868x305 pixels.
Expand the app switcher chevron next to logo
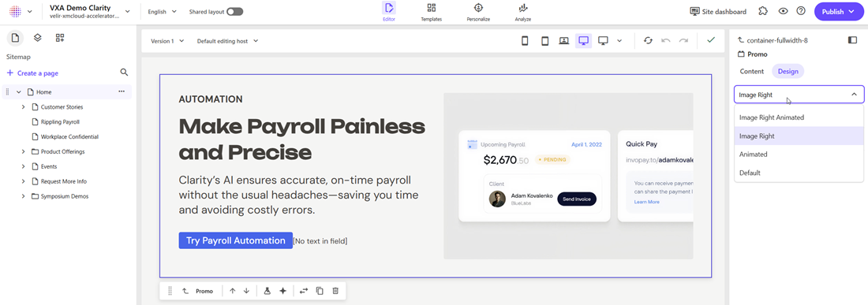(30, 12)
